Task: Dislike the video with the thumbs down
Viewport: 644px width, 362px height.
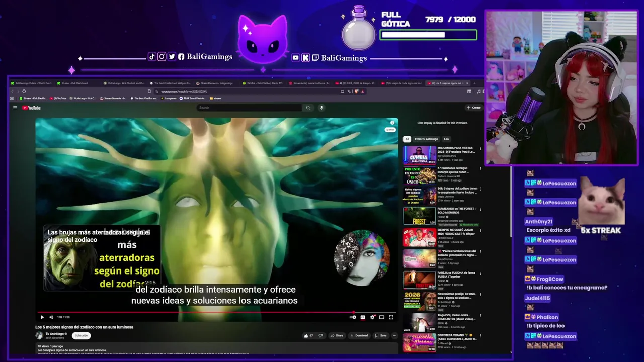Action: click(320, 335)
